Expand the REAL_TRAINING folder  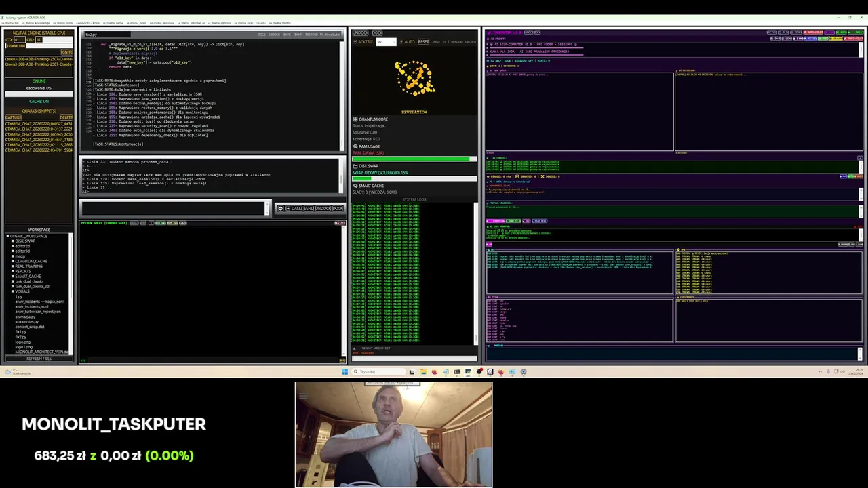(12, 266)
